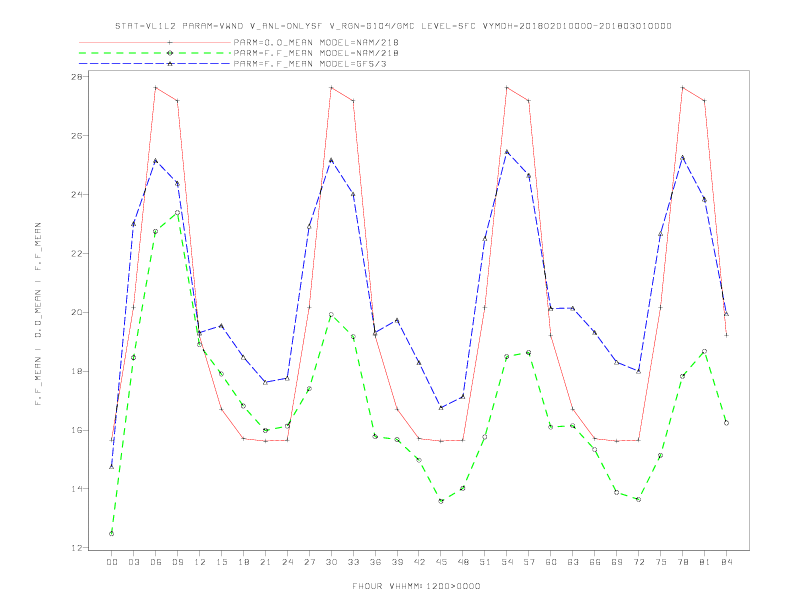The height and width of the screenshot is (612, 792).
Task: Click x-axis forecast hour label 00
Action: (112, 562)
